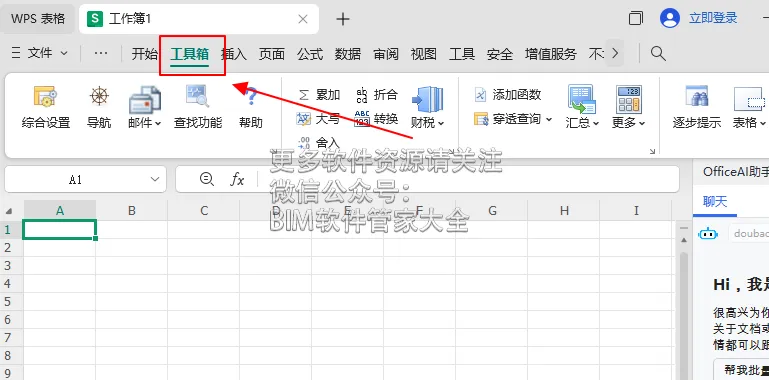Click the 舍入 rounding tool
The height and width of the screenshot is (380, 769).
(x=319, y=143)
